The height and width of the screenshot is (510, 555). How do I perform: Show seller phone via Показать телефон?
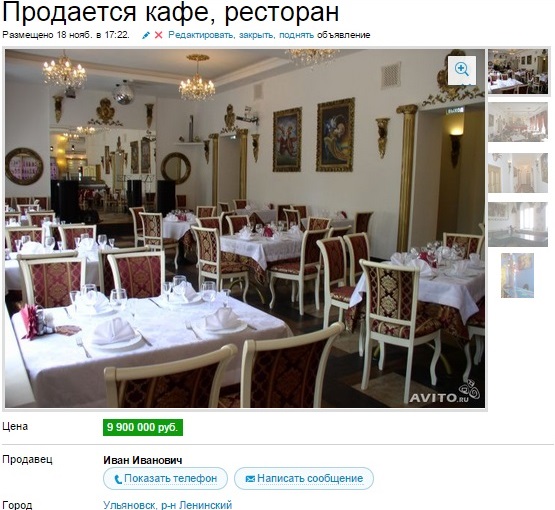coord(165,479)
